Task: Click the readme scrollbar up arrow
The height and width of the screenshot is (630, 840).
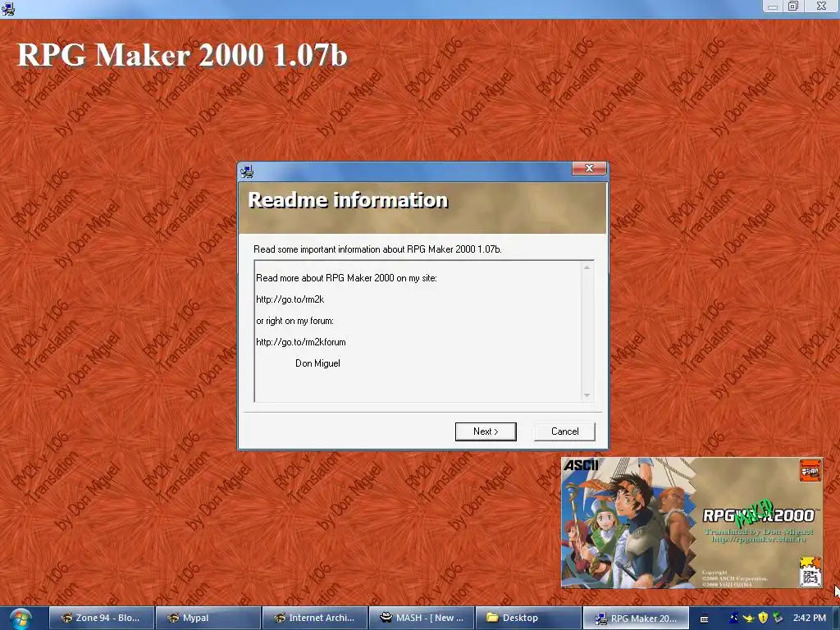Action: tap(587, 267)
